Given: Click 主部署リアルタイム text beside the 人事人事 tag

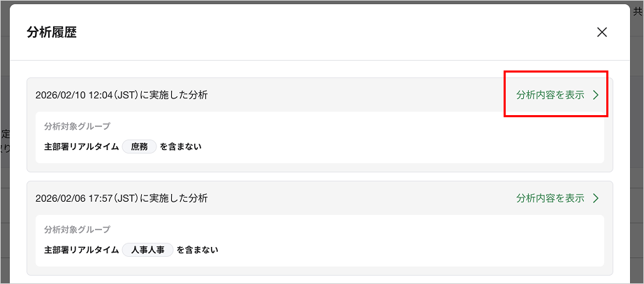Looking at the screenshot, I should click(x=80, y=250).
